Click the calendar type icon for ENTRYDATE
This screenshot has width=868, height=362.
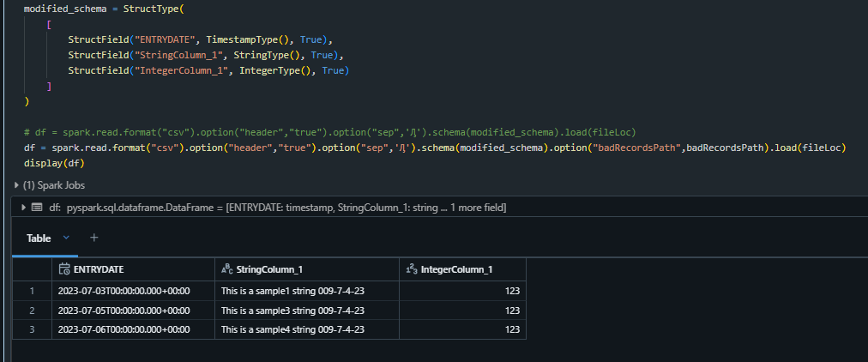(x=63, y=269)
